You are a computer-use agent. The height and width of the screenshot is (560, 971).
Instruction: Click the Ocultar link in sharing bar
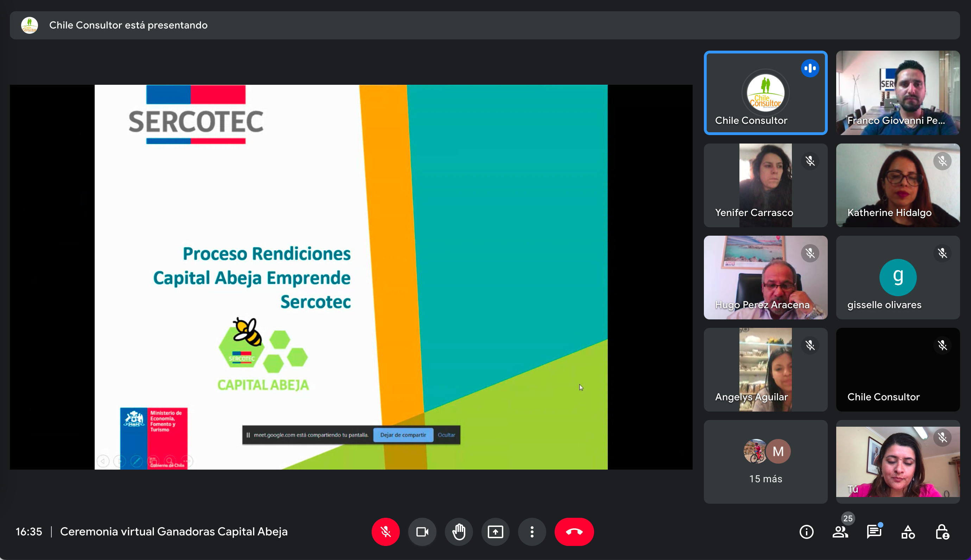[446, 435]
